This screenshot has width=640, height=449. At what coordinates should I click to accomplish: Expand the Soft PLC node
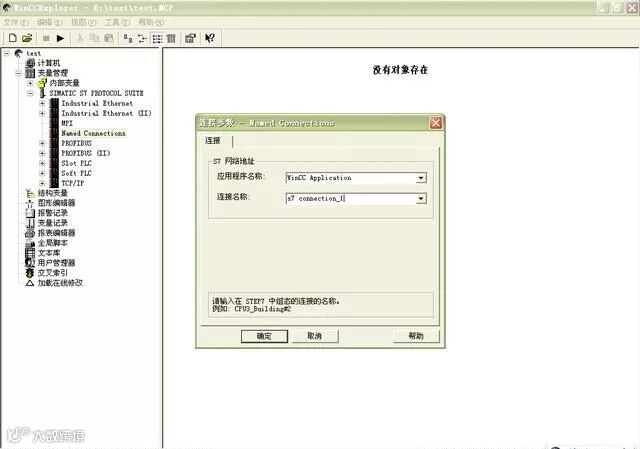tap(42, 173)
